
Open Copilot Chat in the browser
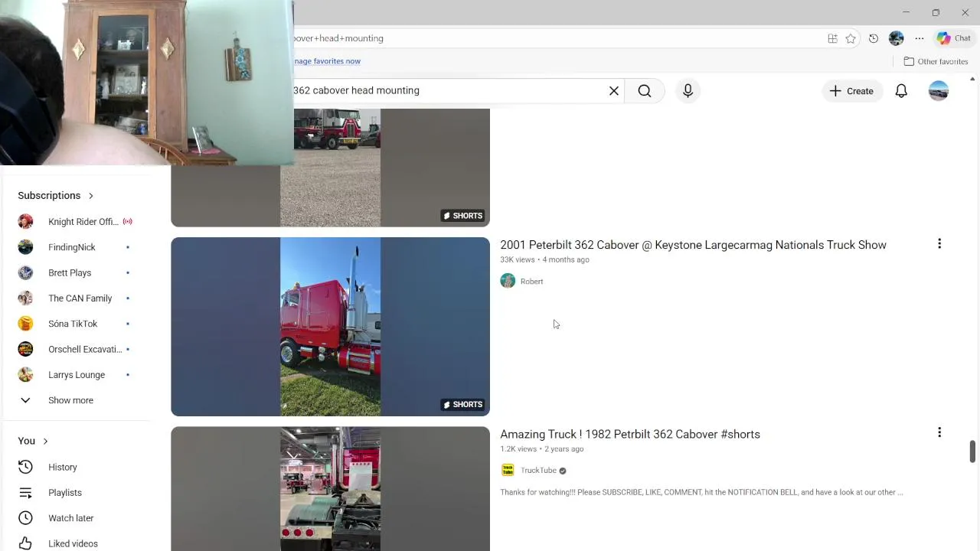click(x=953, y=38)
